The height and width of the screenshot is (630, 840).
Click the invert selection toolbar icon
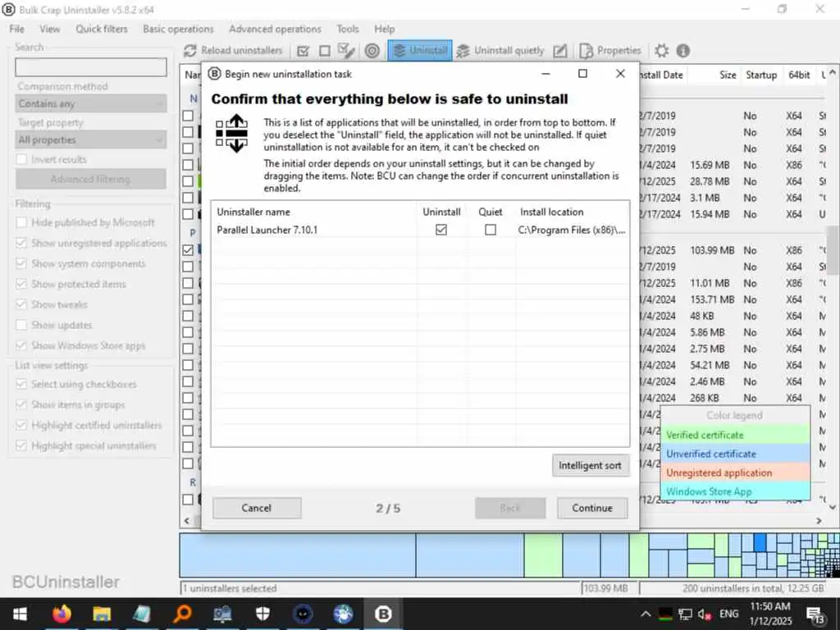point(346,51)
